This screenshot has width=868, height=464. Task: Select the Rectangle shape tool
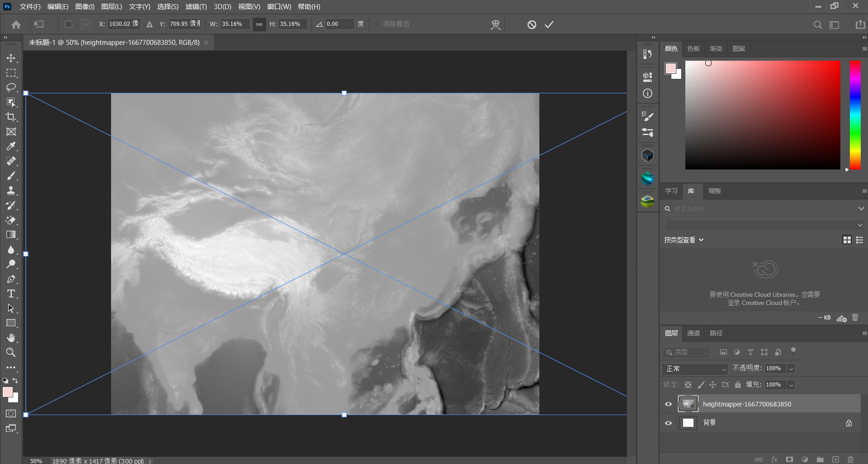(11, 323)
